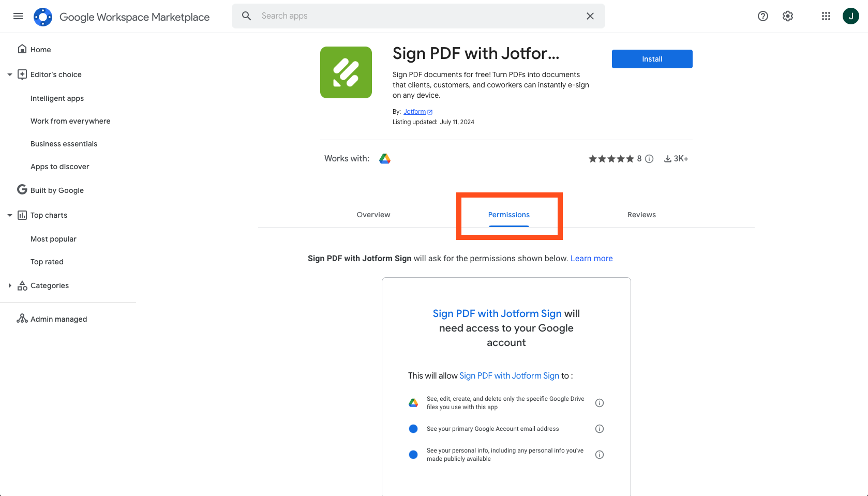Image resolution: width=868 pixels, height=496 pixels.
Task: Open Top rated chart
Action: pyautogui.click(x=47, y=262)
